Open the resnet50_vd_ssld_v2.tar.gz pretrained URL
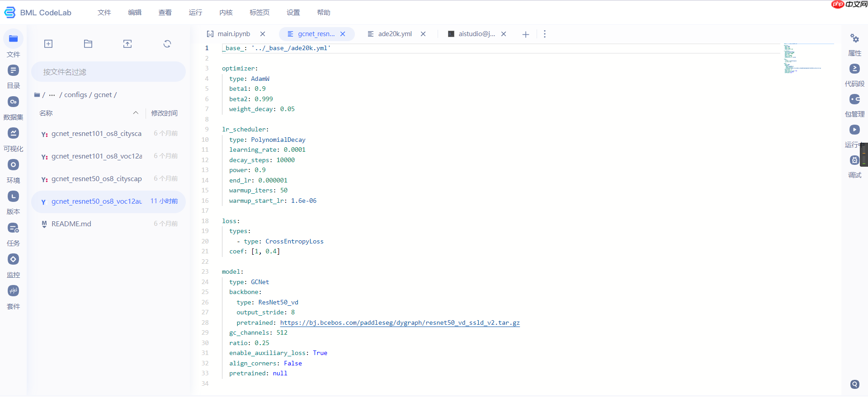 point(400,322)
